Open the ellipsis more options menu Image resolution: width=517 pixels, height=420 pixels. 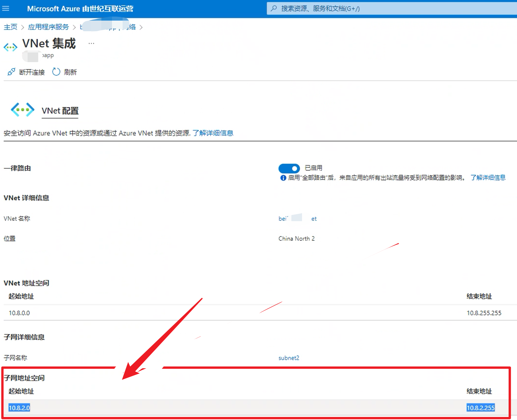tap(91, 43)
